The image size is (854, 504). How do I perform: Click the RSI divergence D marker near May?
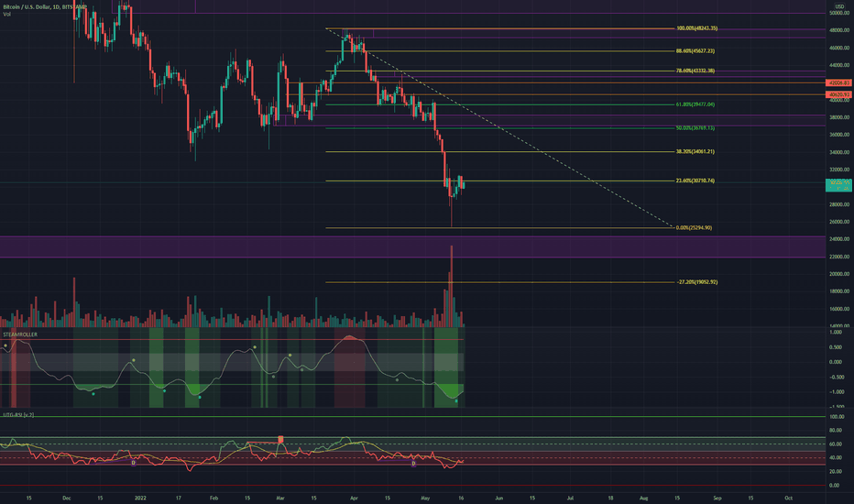[413, 464]
